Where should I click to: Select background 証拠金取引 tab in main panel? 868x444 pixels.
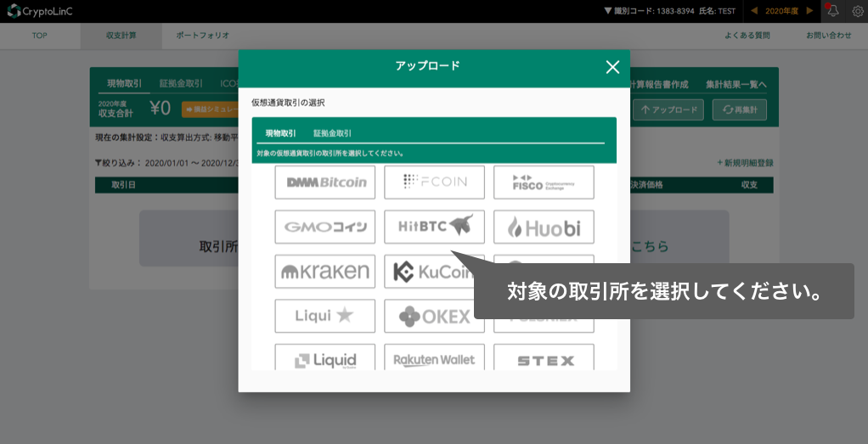(x=181, y=83)
